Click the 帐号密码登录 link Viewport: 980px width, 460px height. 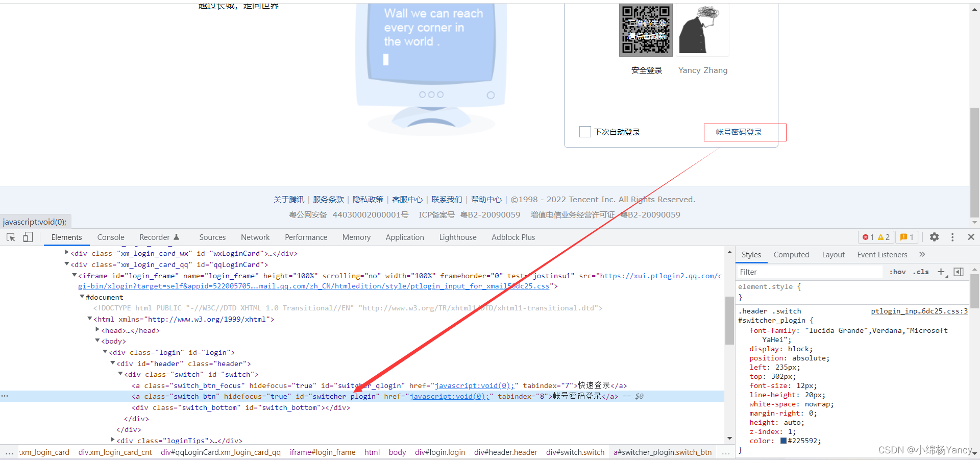point(739,132)
